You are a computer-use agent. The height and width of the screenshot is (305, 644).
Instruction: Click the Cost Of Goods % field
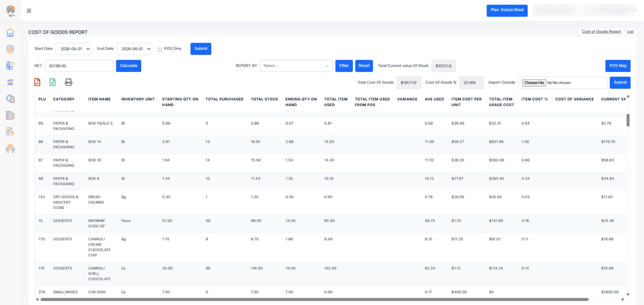tap(471, 83)
